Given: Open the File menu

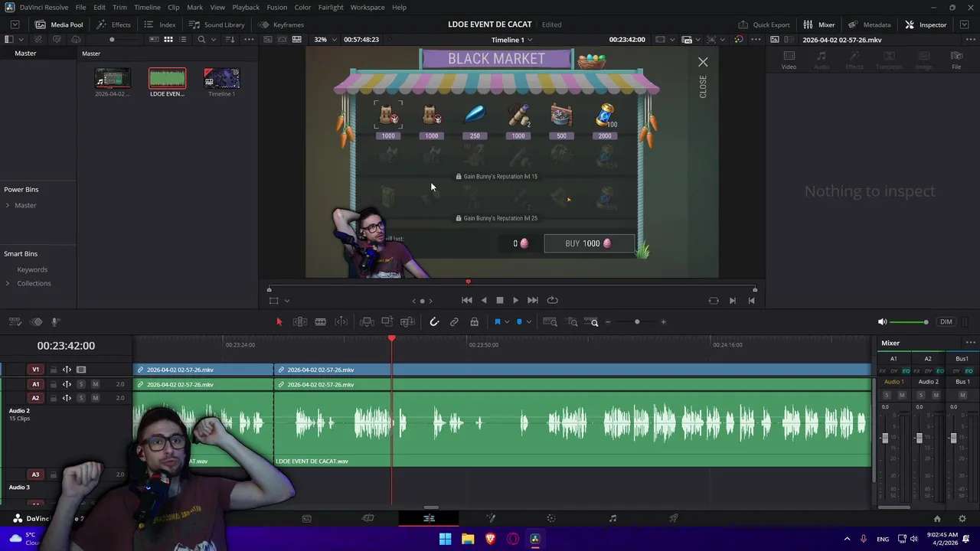Looking at the screenshot, I should click(x=80, y=7).
